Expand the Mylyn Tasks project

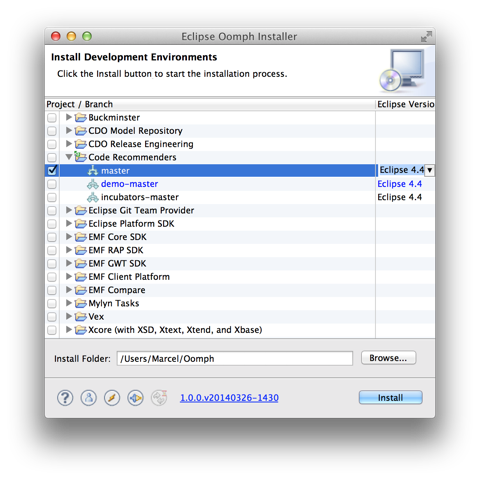click(x=69, y=303)
